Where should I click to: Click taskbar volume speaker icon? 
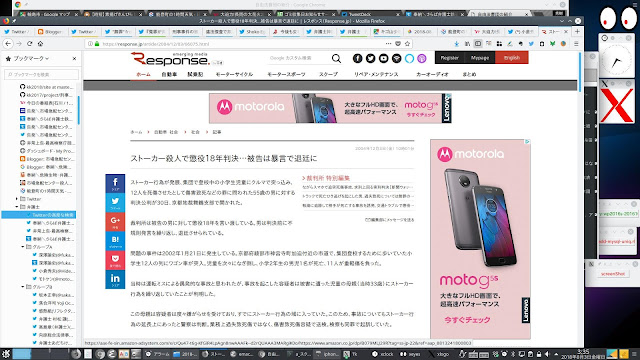pos(547,354)
